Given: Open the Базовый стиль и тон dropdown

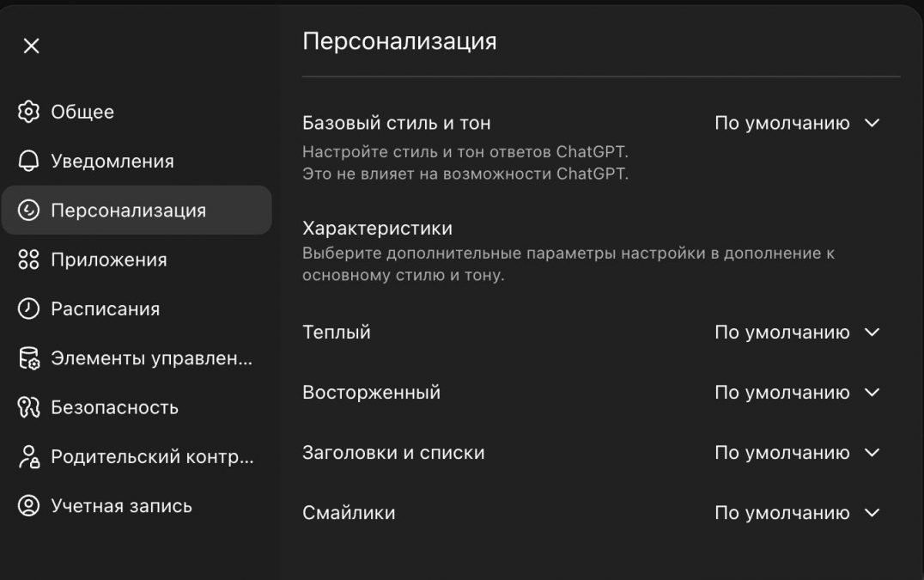Looking at the screenshot, I should (797, 123).
